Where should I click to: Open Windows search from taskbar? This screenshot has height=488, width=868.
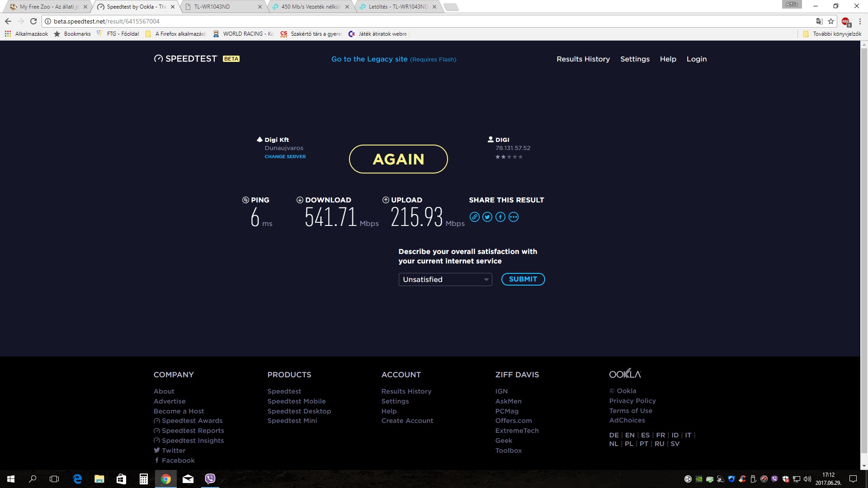point(33,479)
